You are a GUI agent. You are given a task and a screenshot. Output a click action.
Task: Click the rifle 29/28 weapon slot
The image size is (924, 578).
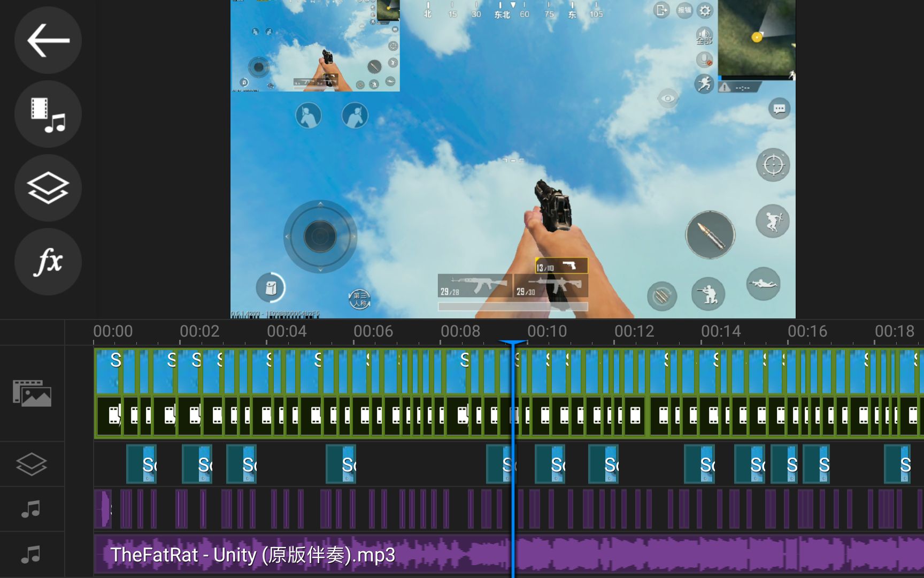(474, 285)
